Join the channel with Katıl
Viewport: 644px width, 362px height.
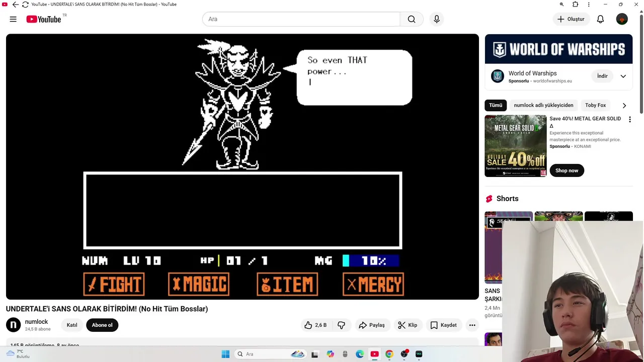tap(72, 325)
